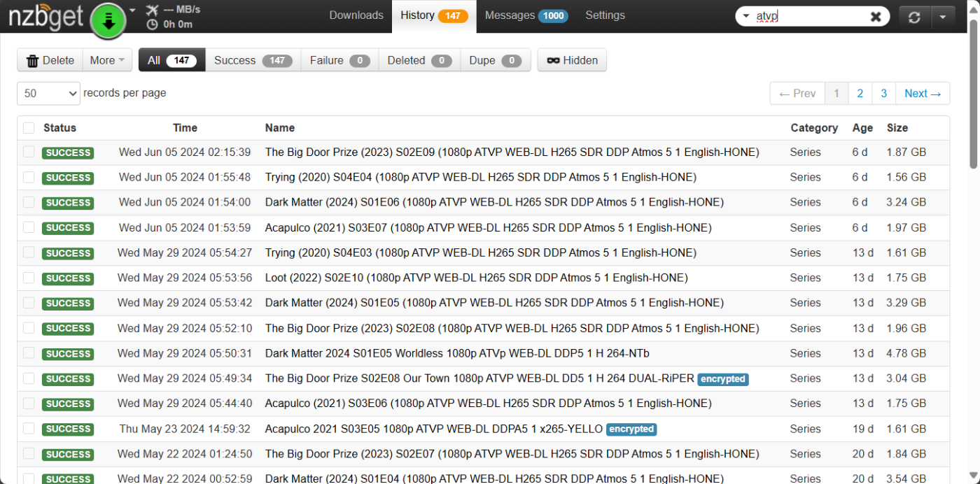Go to page 2

860,93
